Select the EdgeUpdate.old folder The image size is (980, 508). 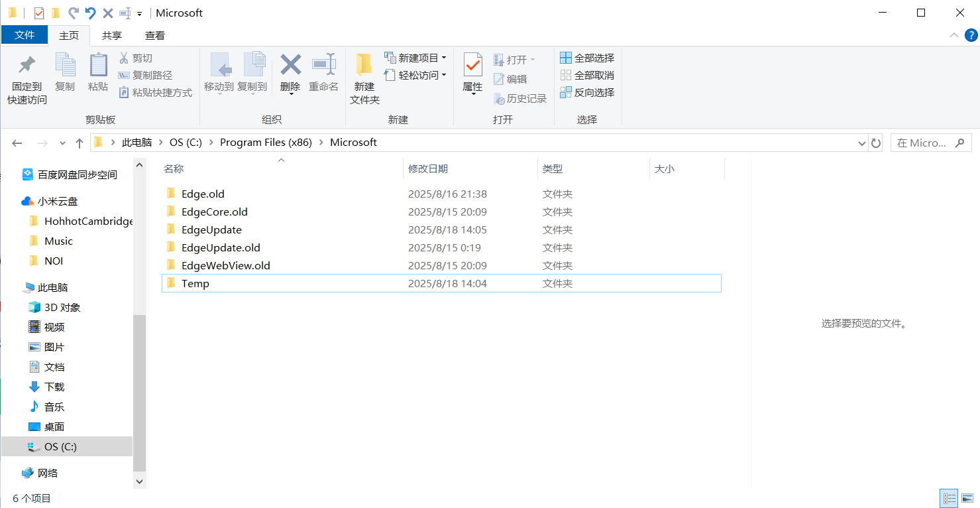click(441, 248)
